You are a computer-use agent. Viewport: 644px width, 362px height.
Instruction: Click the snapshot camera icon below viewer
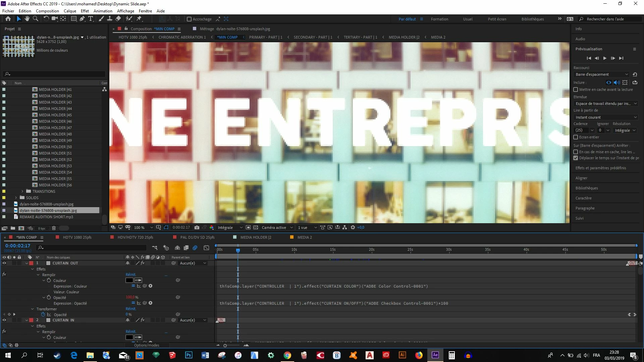pos(197,228)
